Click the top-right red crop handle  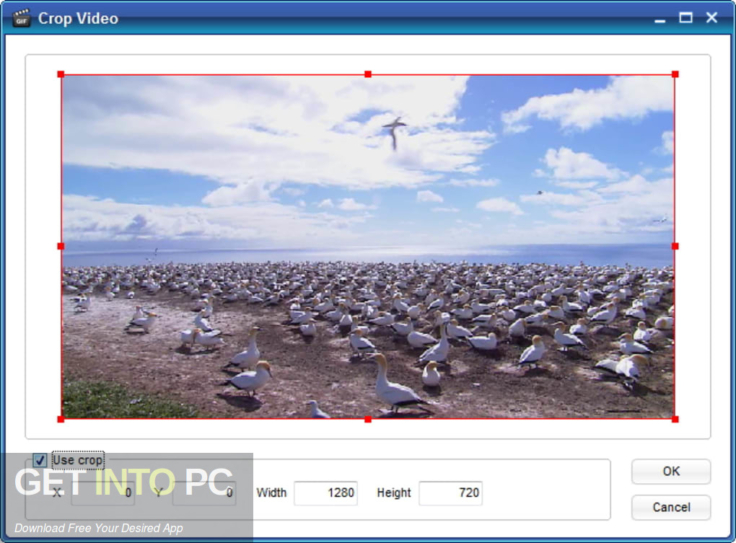[x=675, y=74]
